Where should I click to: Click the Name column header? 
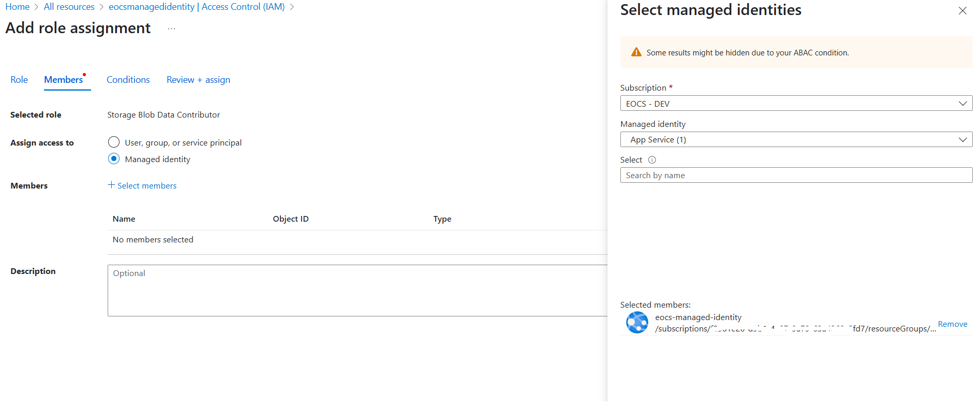(x=124, y=219)
